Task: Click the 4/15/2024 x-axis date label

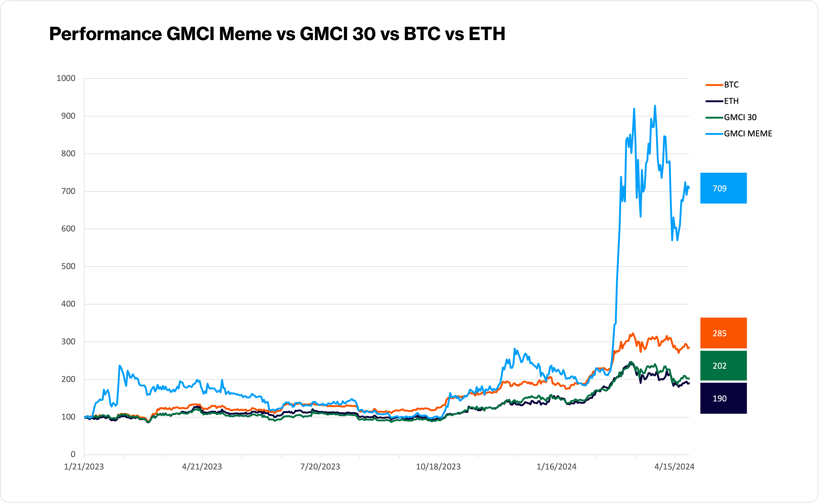Action: [x=674, y=467]
